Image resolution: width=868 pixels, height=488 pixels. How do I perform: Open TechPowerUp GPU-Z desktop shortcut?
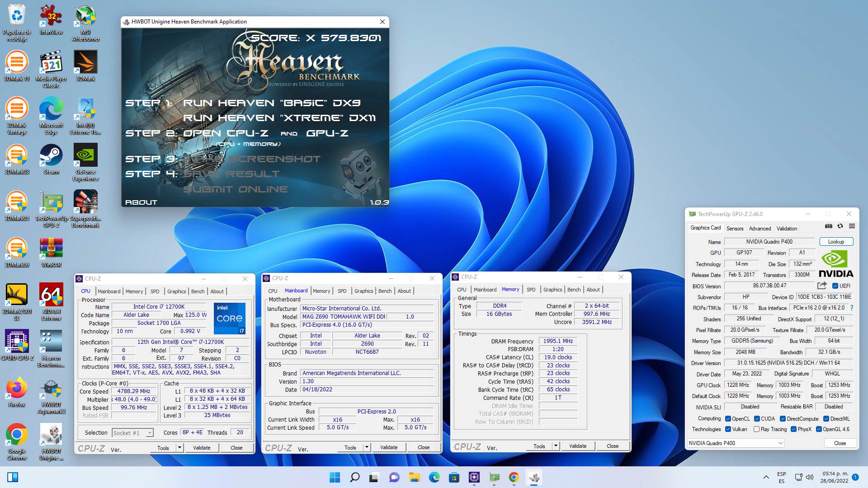pyautogui.click(x=51, y=209)
